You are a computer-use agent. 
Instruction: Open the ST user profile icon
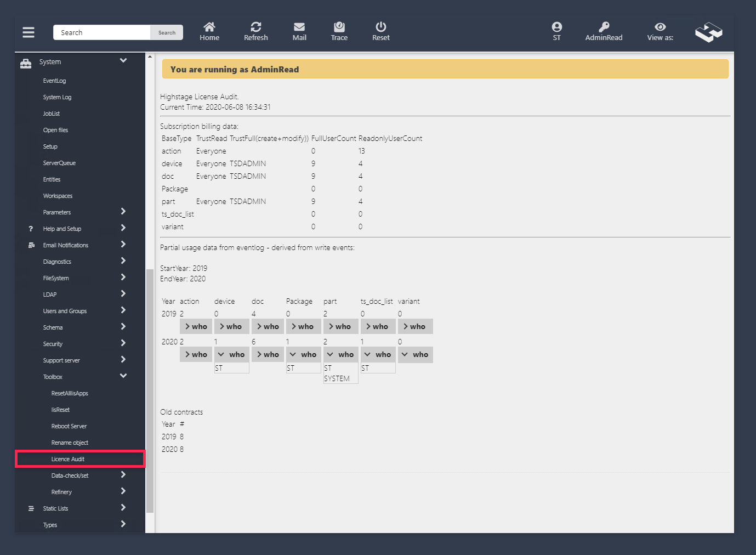pyautogui.click(x=557, y=26)
